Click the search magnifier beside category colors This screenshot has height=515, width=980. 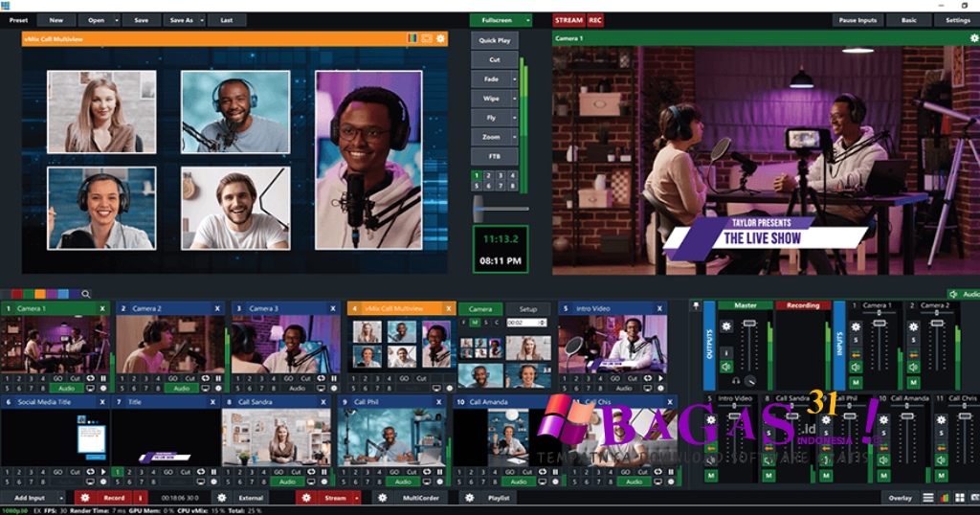(x=85, y=295)
